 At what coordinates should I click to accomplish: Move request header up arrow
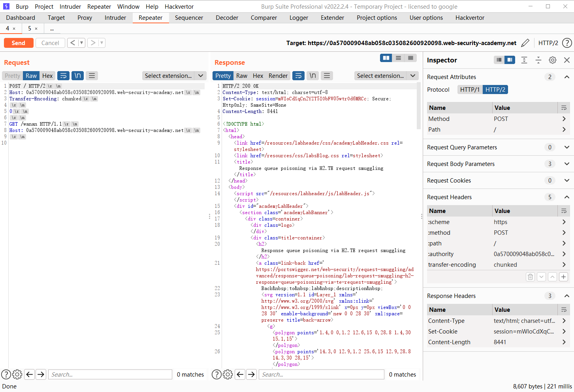tap(553, 277)
